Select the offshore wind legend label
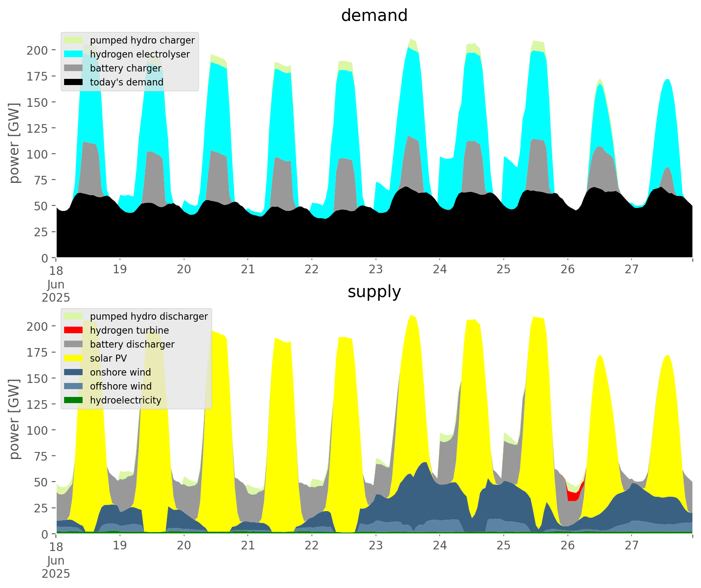The width and height of the screenshot is (701, 588). click(x=120, y=386)
